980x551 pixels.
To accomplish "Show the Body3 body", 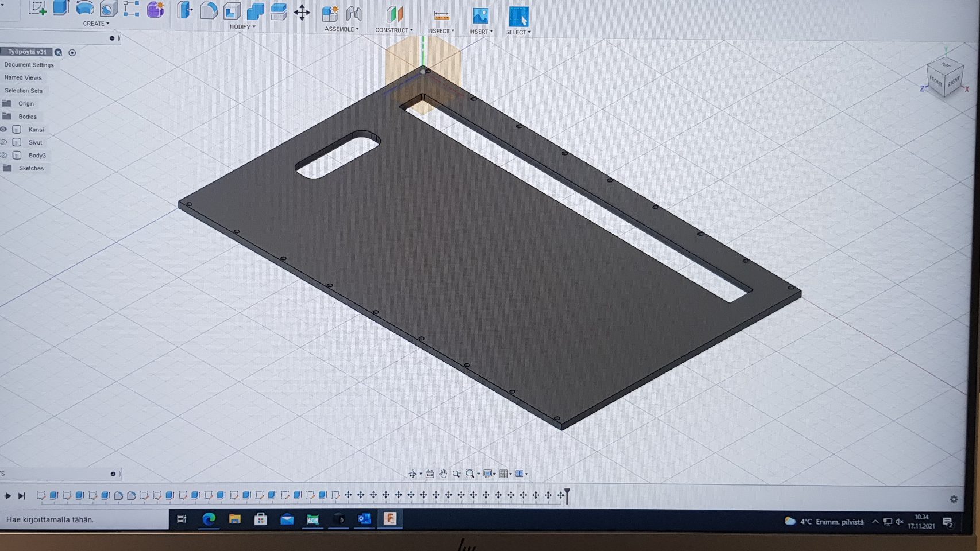I will (4, 156).
